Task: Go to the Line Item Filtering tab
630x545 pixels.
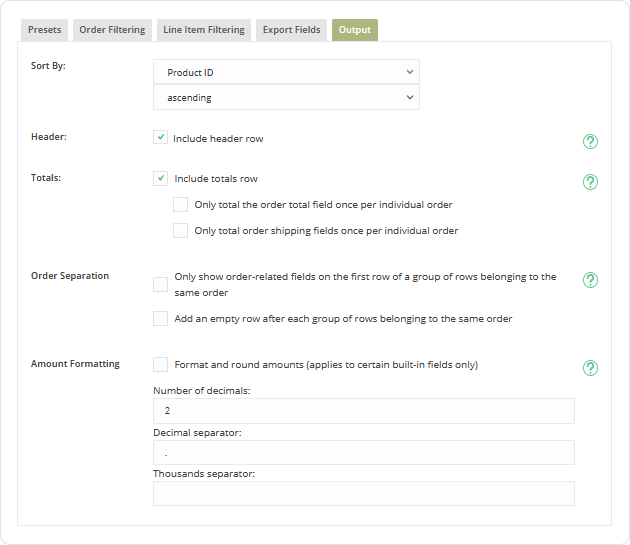Action: click(204, 30)
